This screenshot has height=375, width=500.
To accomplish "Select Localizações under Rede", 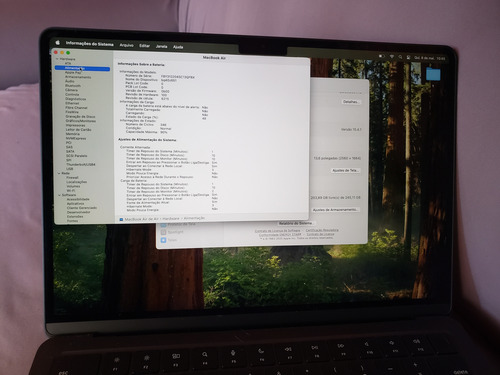I will [x=77, y=182].
